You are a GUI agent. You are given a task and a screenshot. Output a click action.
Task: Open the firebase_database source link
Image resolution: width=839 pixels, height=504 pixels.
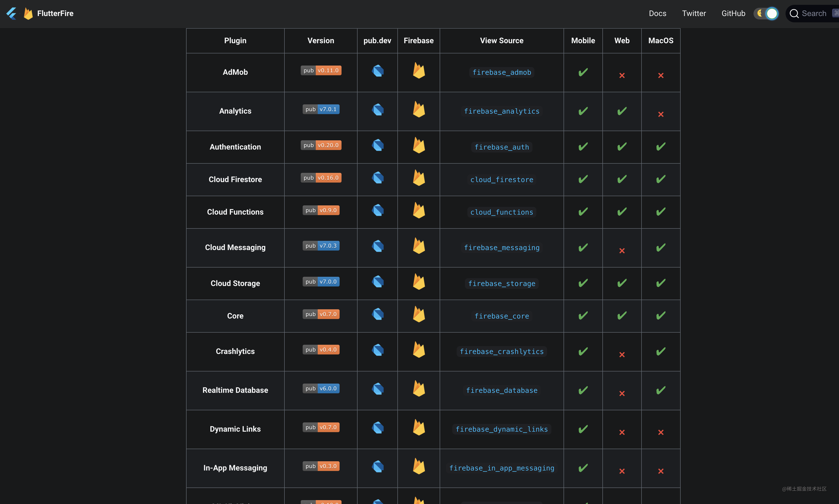click(502, 391)
